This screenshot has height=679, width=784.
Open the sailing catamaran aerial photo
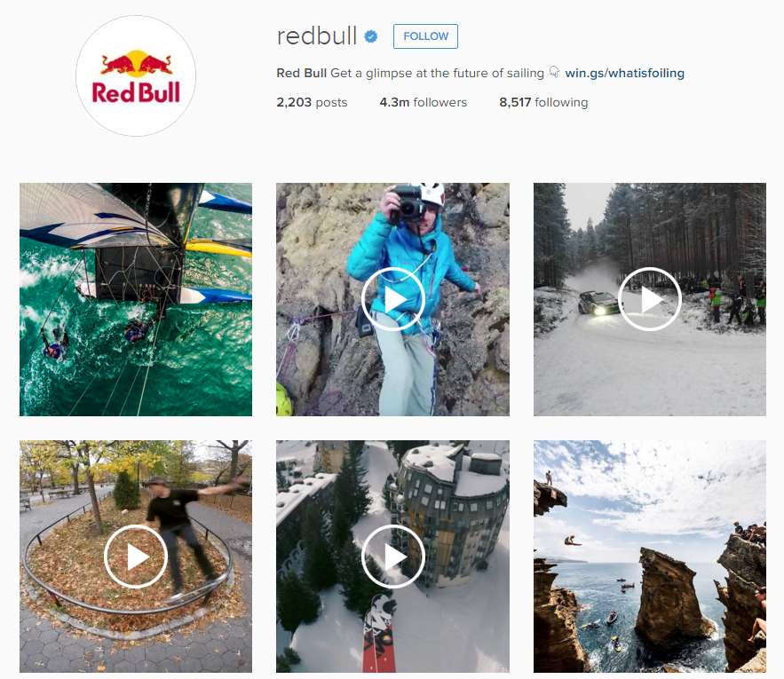[x=136, y=299]
